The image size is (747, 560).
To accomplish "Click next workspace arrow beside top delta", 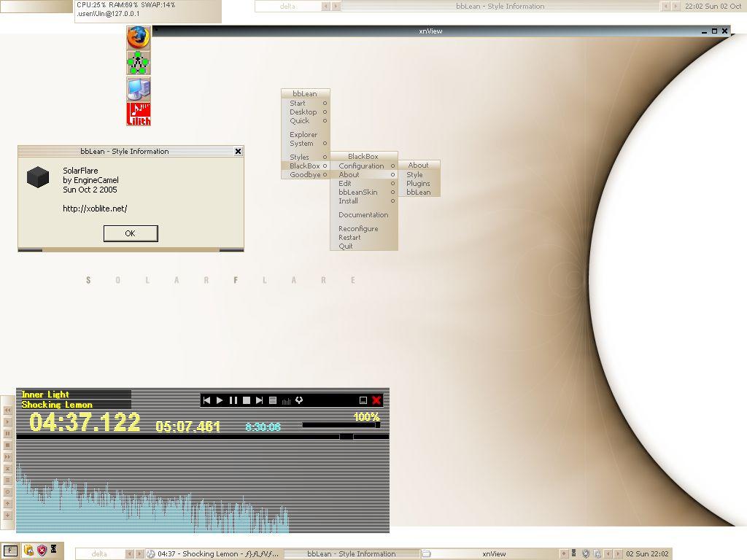I will click(336, 6).
